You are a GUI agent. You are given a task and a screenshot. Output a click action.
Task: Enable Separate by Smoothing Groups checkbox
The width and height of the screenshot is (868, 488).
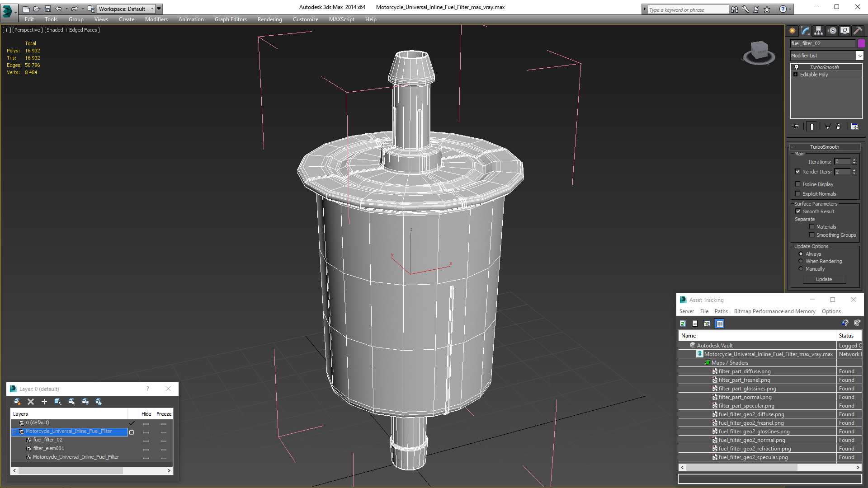click(x=812, y=235)
